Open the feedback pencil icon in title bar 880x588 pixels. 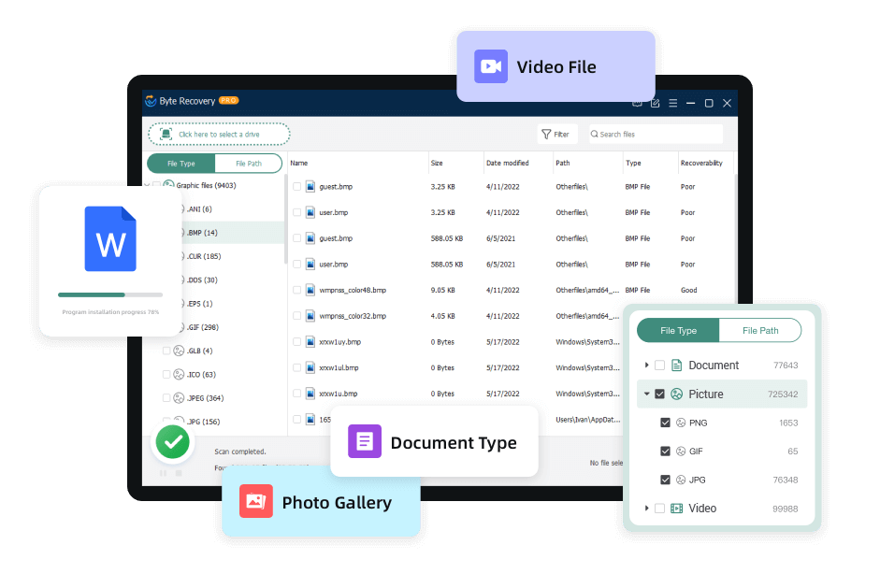coord(655,103)
